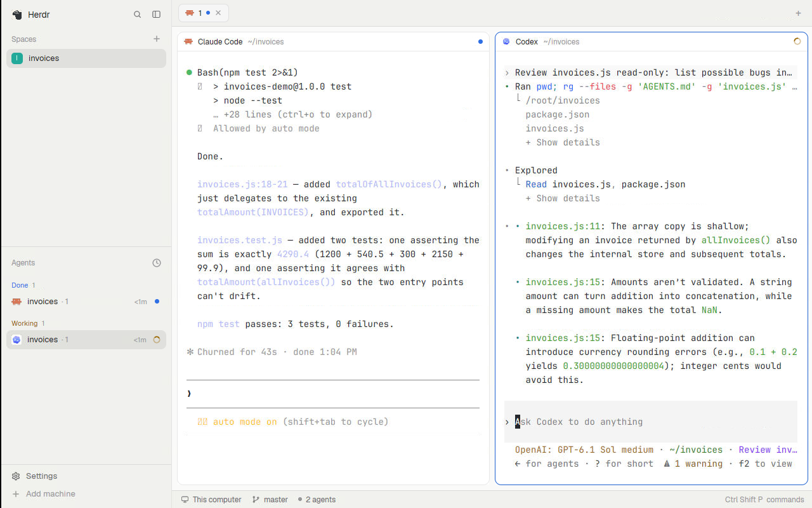The width and height of the screenshot is (812, 508).
Task: Close tab 1 with the x icon
Action: (x=218, y=13)
